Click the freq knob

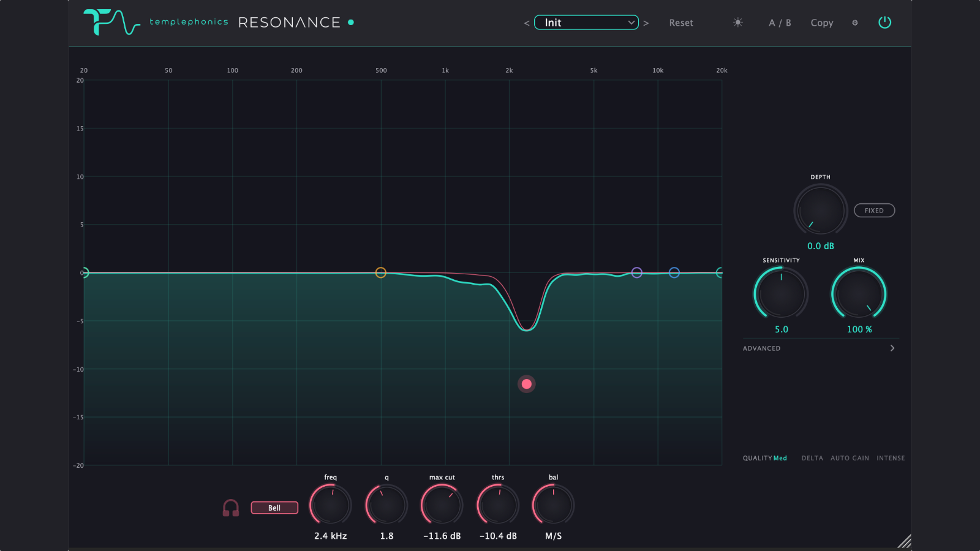(331, 505)
